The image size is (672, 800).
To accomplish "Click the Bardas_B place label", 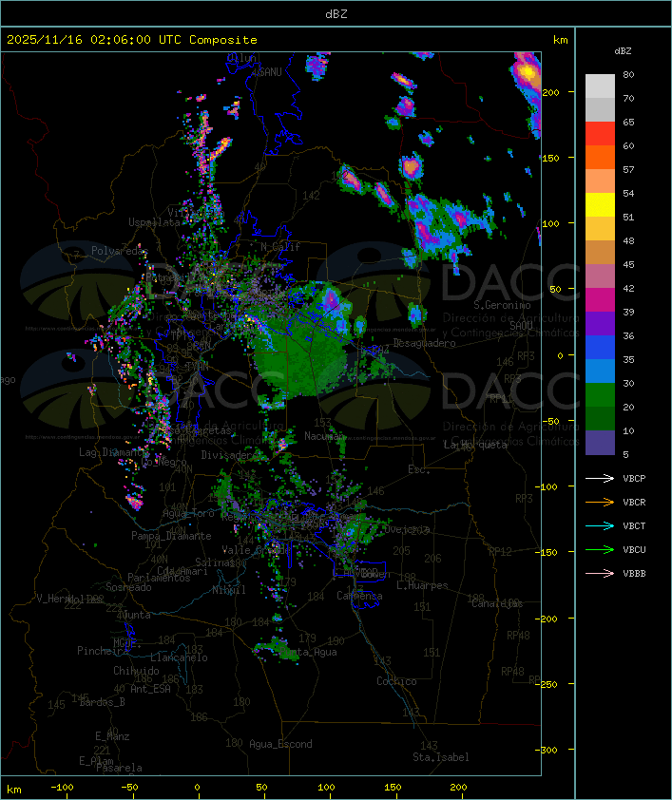I will click(102, 702).
